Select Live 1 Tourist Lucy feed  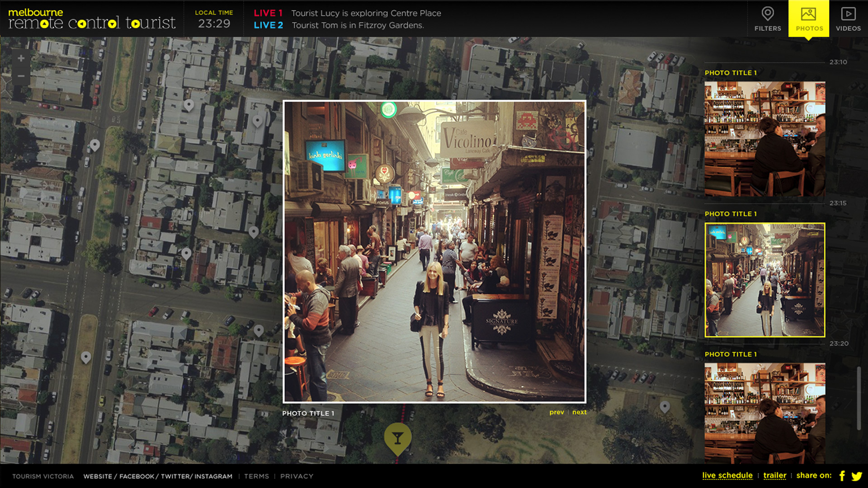[x=347, y=13]
